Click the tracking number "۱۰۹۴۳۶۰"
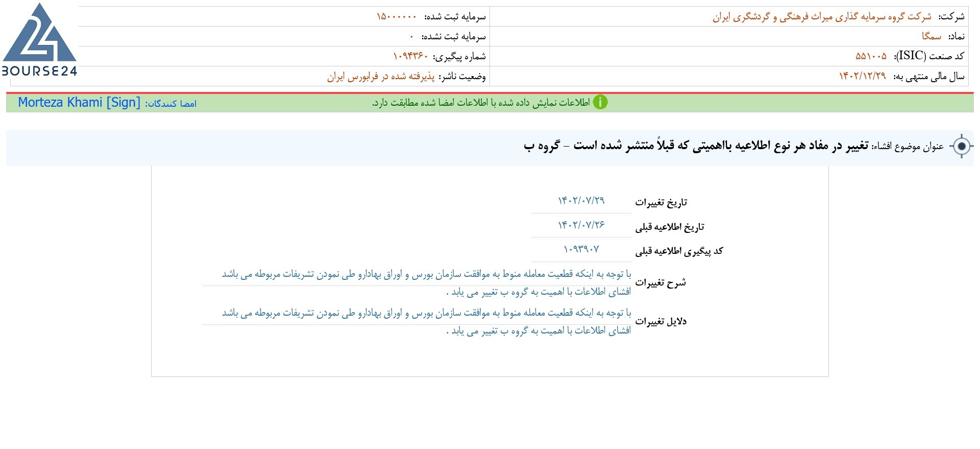 [411, 56]
